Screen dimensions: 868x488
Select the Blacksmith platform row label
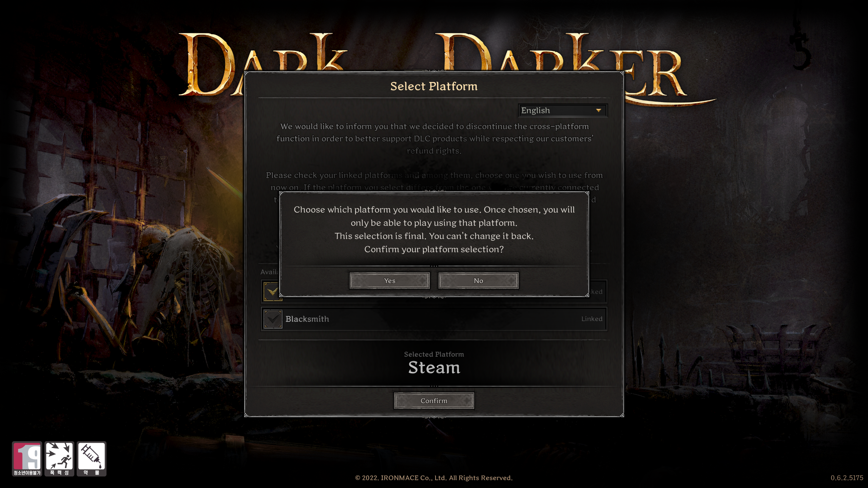tap(307, 319)
